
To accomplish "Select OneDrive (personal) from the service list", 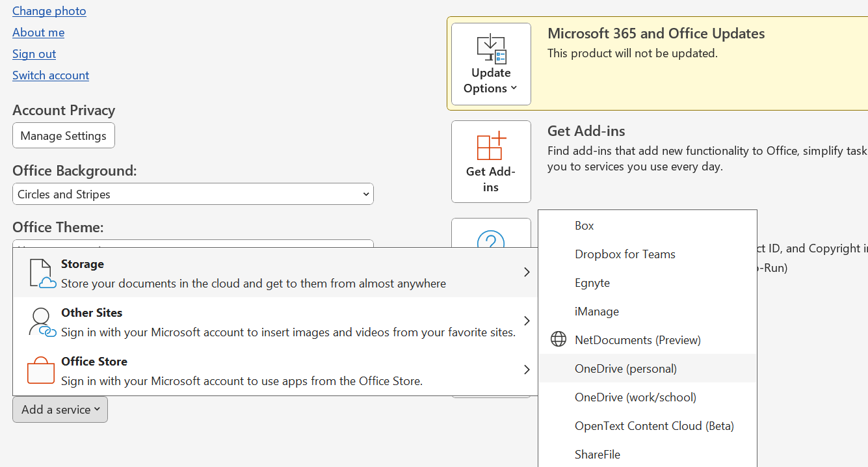I will pos(625,368).
